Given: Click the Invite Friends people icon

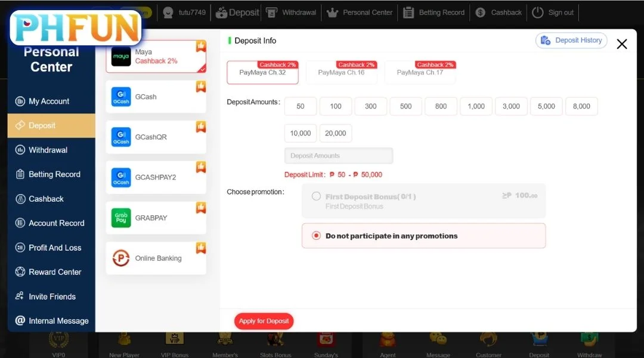Looking at the screenshot, I should coord(19,296).
